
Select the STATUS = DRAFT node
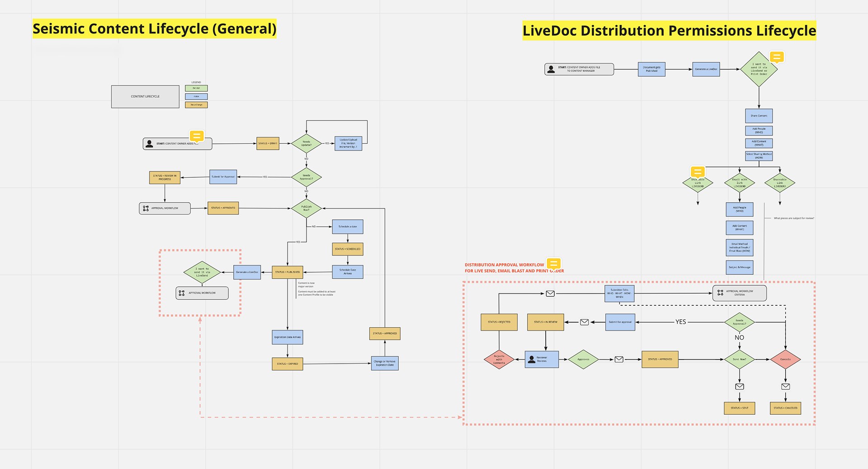pyautogui.click(x=268, y=143)
